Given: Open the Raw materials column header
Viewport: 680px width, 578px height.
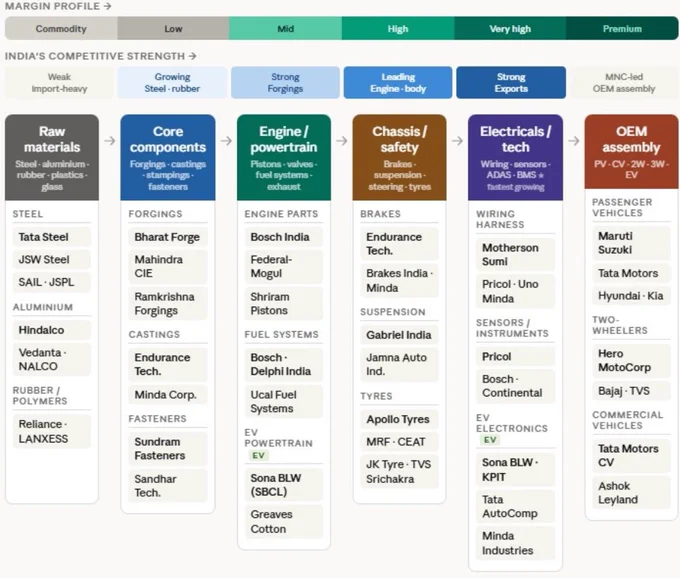Looking at the screenshot, I should (x=52, y=157).
